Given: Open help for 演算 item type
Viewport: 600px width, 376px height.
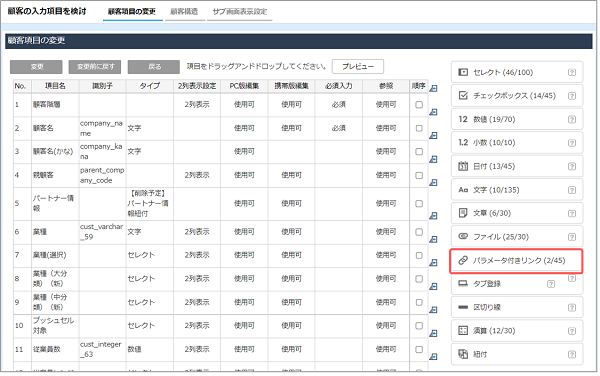Looking at the screenshot, I should point(572,331).
